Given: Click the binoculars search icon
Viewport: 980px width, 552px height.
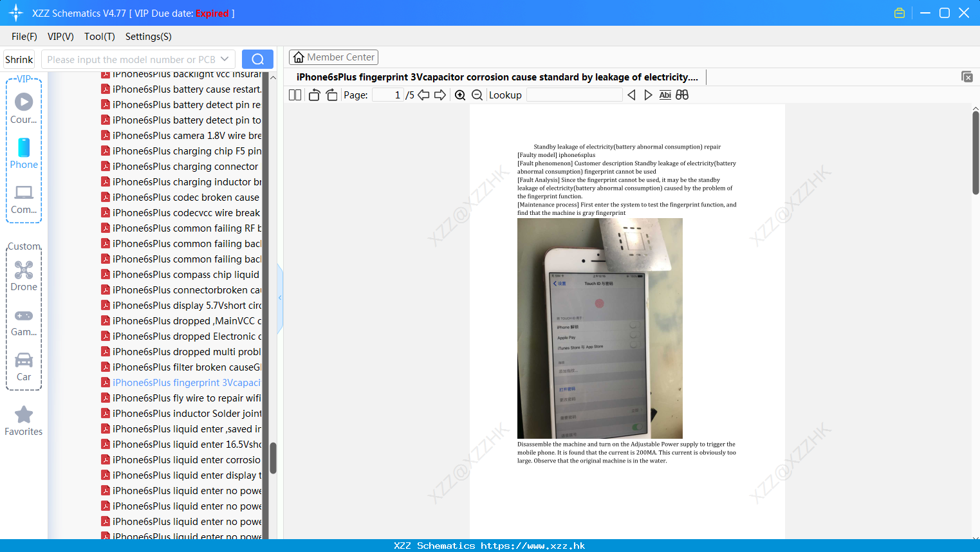Looking at the screenshot, I should point(682,95).
